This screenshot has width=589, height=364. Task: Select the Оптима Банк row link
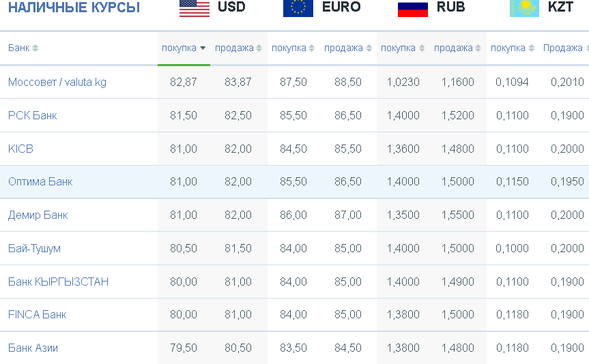click(x=40, y=182)
